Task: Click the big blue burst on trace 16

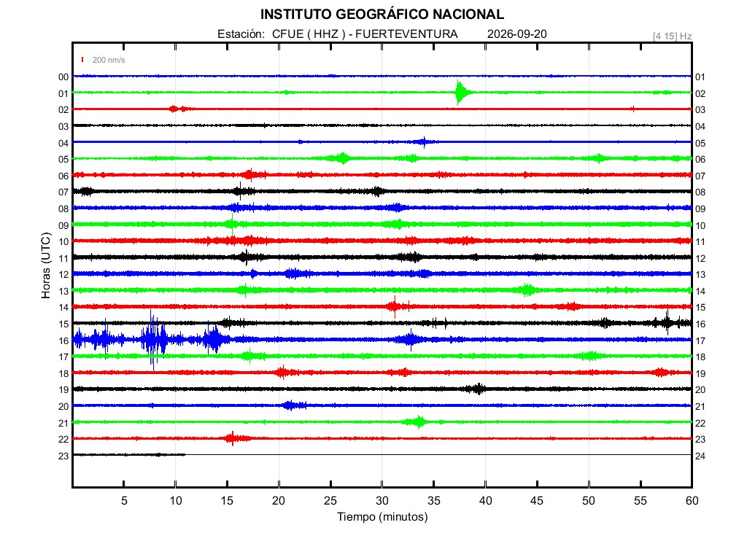Action: point(152,340)
